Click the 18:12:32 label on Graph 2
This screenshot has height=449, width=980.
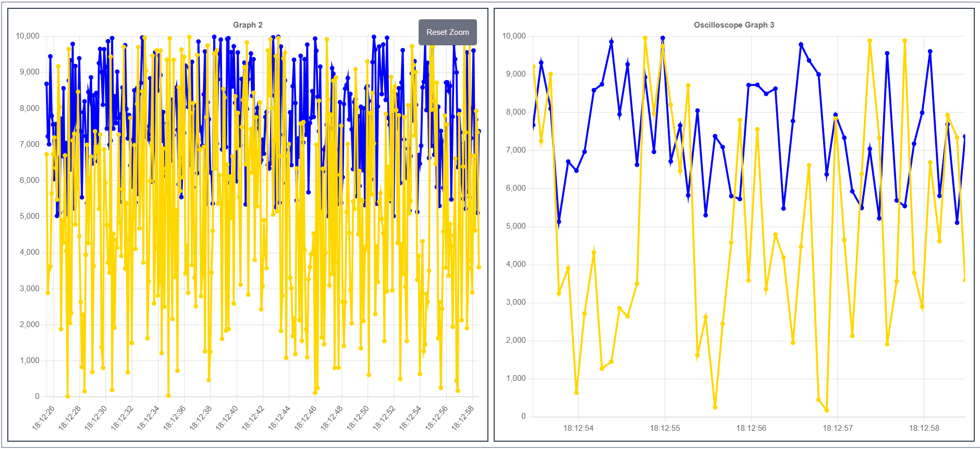pos(123,418)
